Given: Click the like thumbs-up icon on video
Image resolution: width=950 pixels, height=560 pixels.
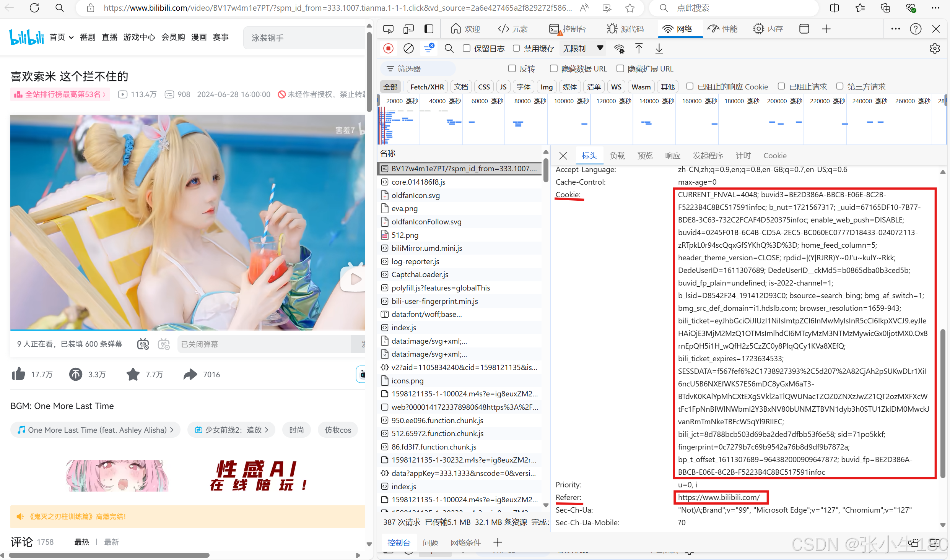Looking at the screenshot, I should tap(18, 374).
